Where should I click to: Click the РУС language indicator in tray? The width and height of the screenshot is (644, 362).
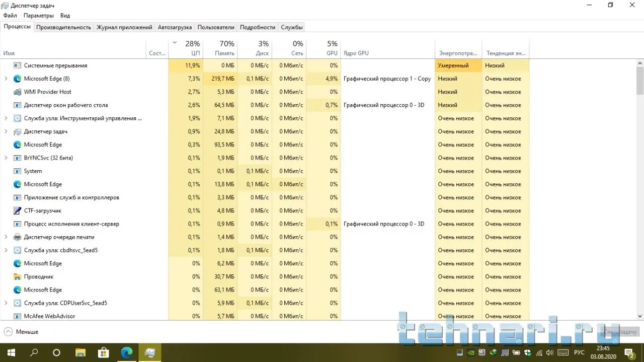(579, 352)
